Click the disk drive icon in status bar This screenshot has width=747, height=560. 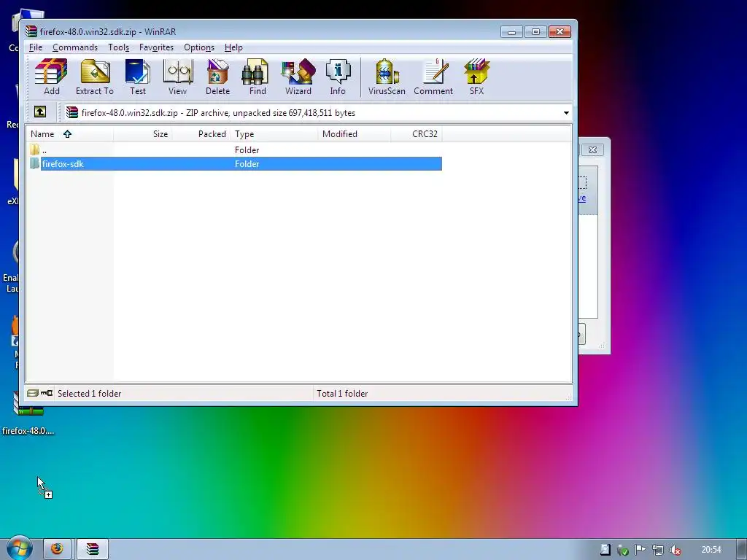pyautogui.click(x=32, y=393)
